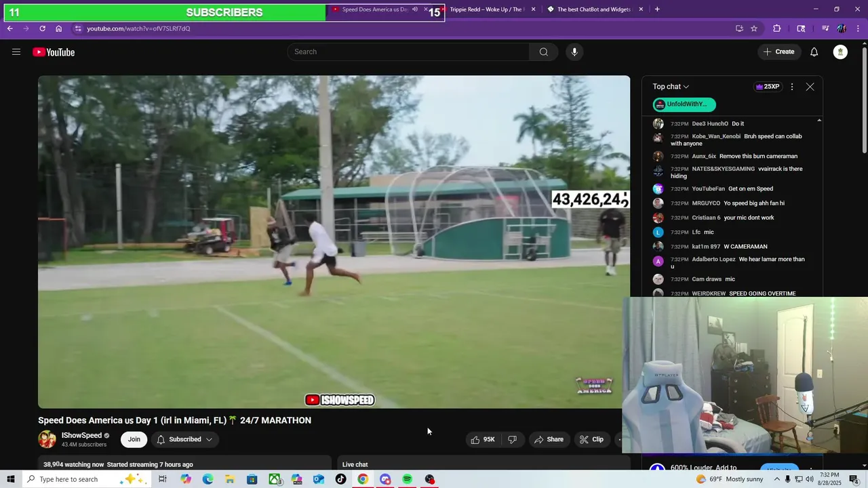Dislike this video
Image resolution: width=868 pixels, height=488 pixels.
pos(513,439)
